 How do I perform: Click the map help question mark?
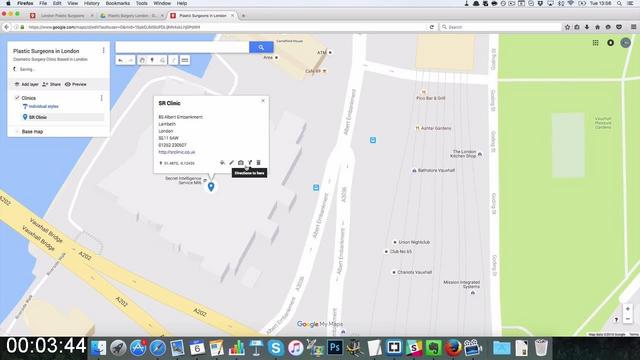pyautogui.click(x=616, y=319)
